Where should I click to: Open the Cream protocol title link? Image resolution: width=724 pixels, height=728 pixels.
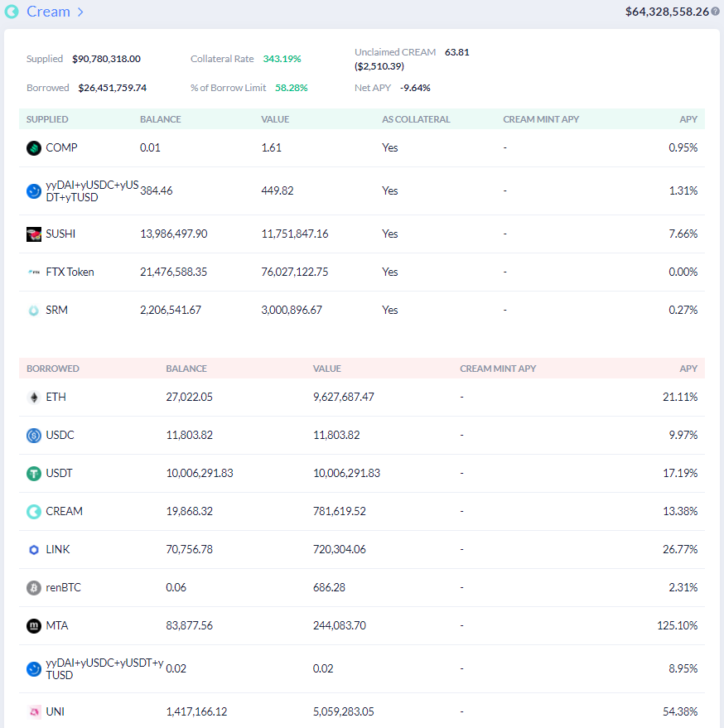coord(48,12)
